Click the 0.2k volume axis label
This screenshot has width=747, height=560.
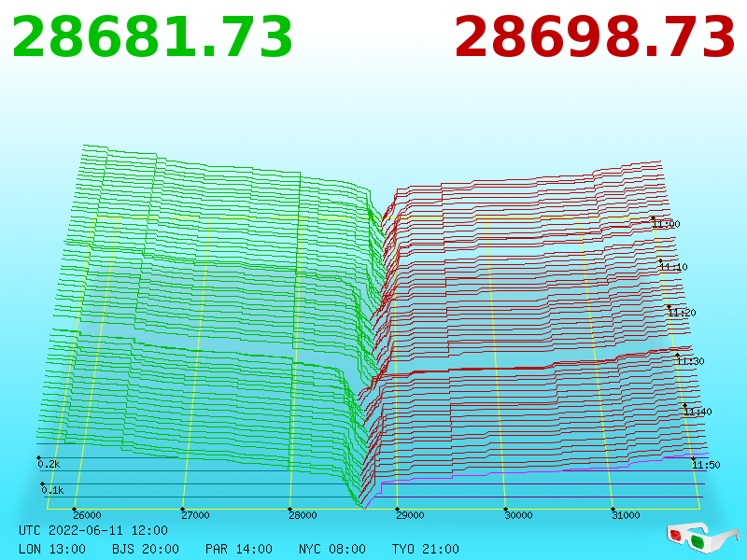tap(49, 464)
